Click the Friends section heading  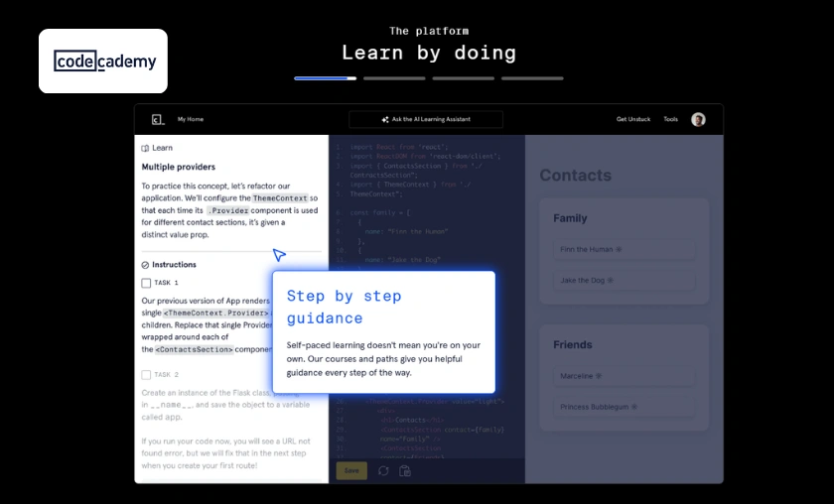(x=573, y=345)
